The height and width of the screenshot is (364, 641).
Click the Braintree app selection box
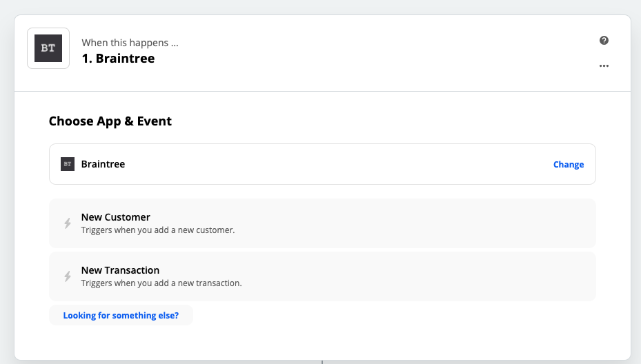tap(322, 164)
